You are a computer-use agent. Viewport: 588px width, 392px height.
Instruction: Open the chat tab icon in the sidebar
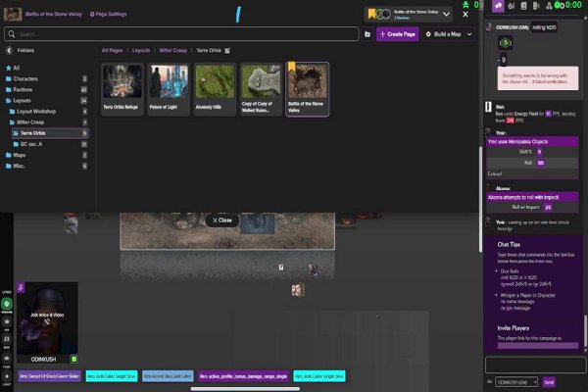[498, 7]
